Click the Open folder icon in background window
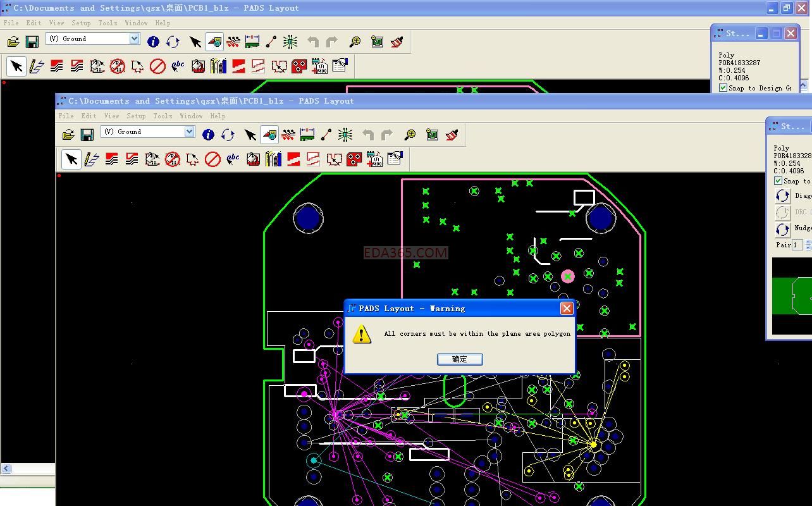The height and width of the screenshot is (506, 812). pos(13,42)
